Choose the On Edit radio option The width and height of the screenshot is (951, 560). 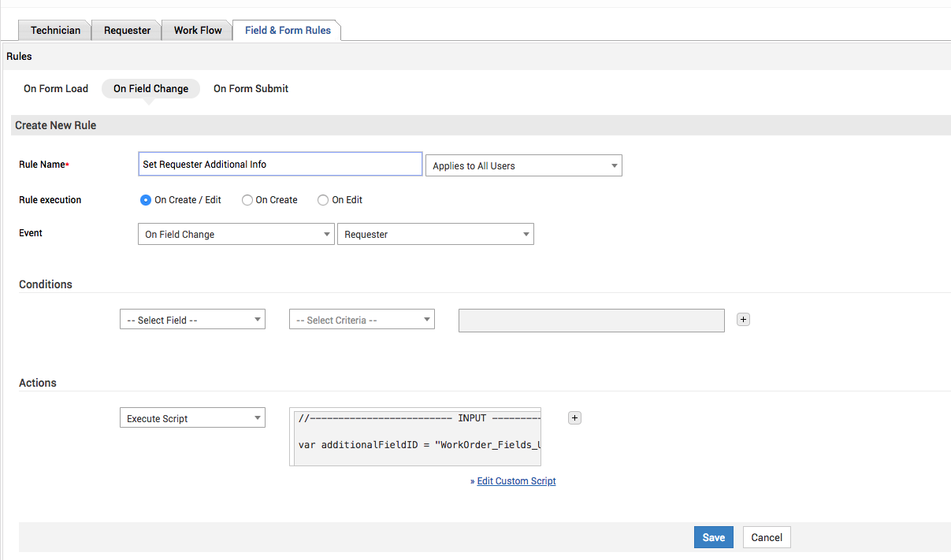tap(323, 200)
